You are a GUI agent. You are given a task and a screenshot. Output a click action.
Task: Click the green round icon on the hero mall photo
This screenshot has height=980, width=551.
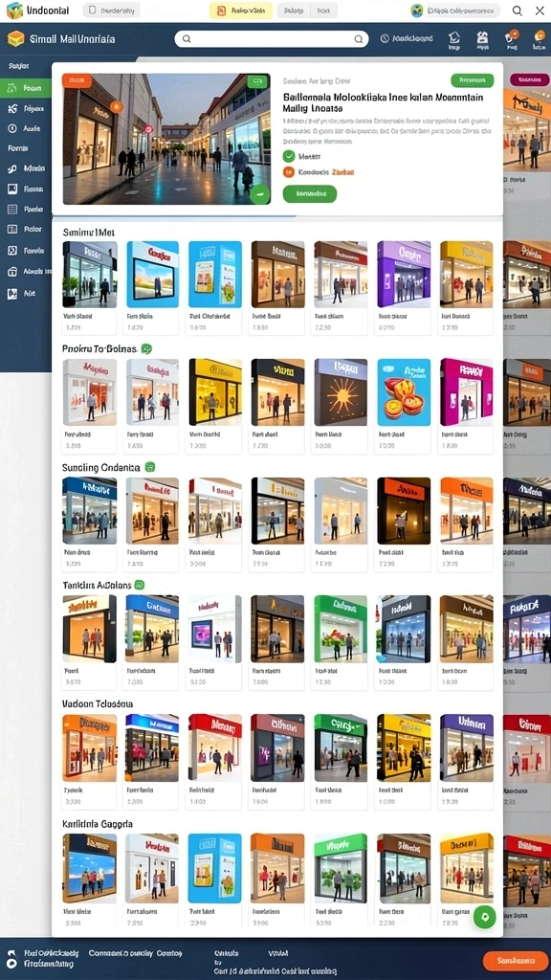[x=260, y=193]
